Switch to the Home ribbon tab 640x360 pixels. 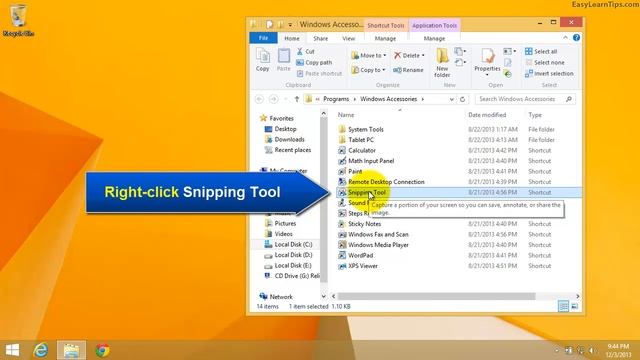click(x=292, y=38)
